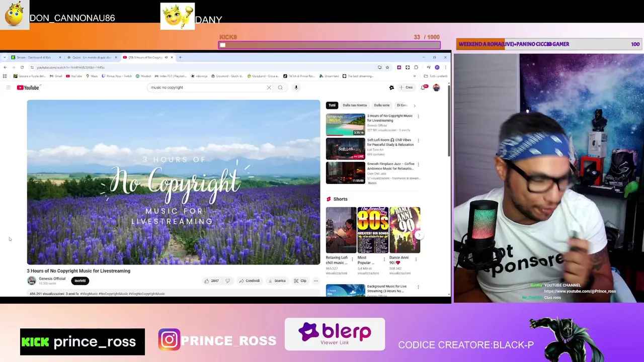644x362 pixels.
Task: Like the video with thumbs up
Action: coord(211,281)
